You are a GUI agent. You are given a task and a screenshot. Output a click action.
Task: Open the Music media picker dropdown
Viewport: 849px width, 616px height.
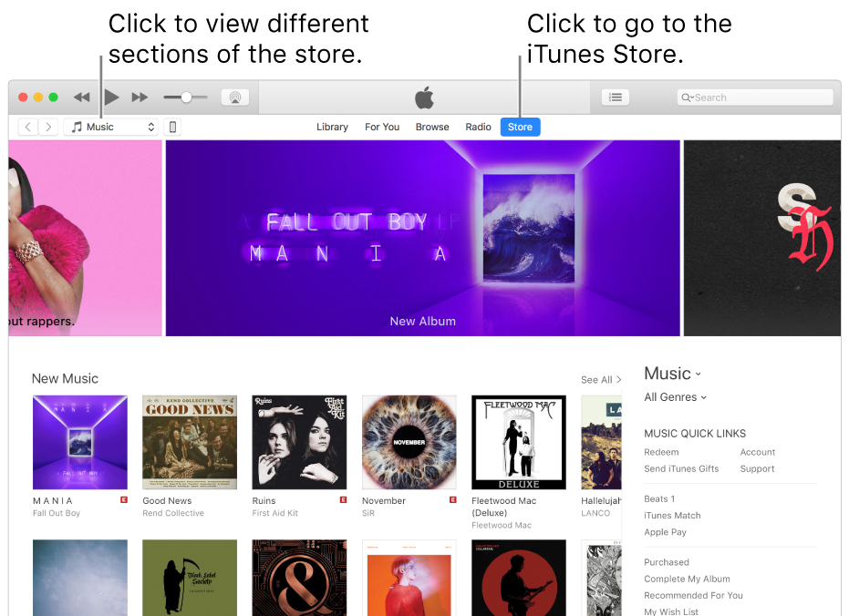(111, 127)
